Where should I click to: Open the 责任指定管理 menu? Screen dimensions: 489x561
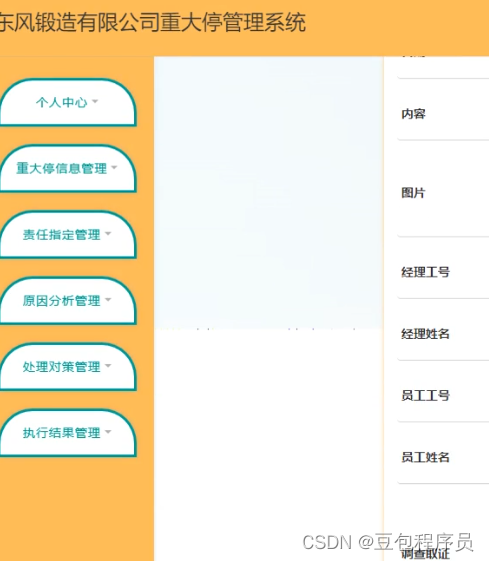68,235
